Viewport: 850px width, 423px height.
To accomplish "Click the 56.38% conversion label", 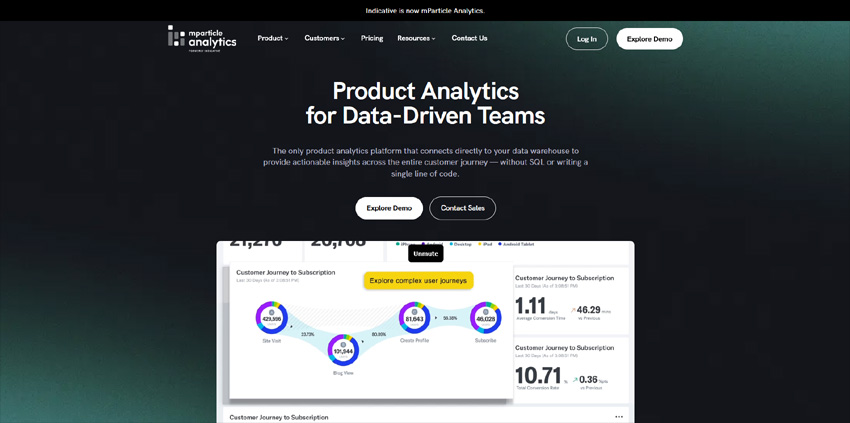I will point(450,318).
